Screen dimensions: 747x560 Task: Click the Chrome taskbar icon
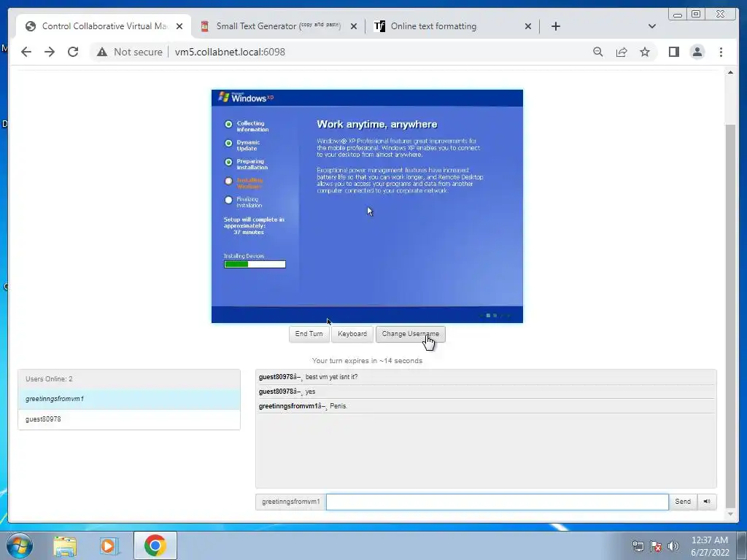point(155,545)
